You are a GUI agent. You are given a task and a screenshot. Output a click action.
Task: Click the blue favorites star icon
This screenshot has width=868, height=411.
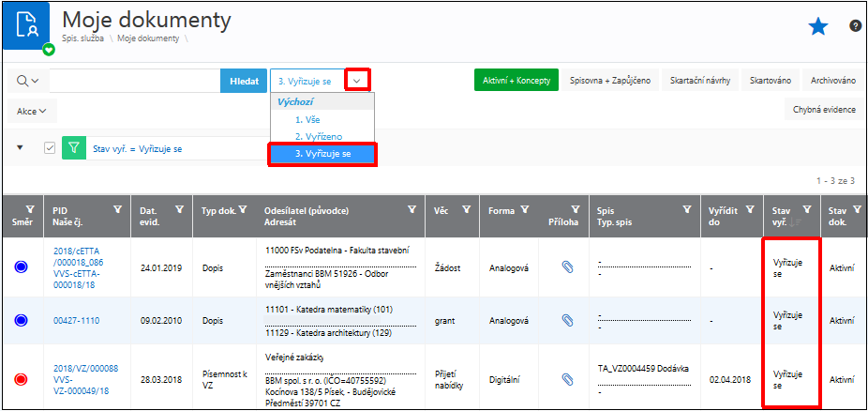(818, 27)
